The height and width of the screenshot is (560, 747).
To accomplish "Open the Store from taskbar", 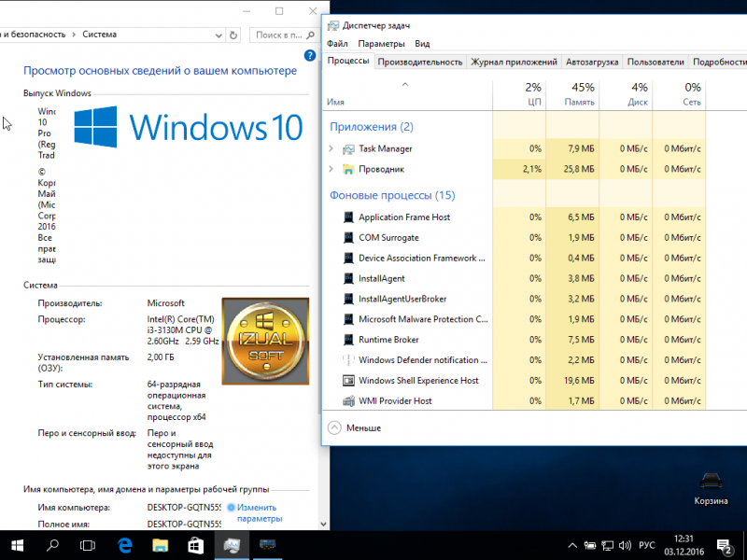I will click(x=196, y=545).
